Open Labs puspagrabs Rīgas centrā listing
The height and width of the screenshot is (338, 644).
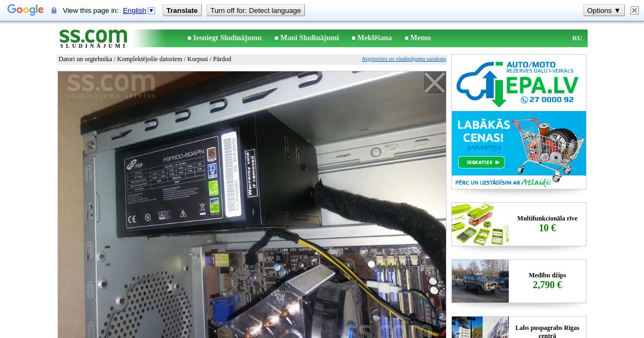pos(547,332)
